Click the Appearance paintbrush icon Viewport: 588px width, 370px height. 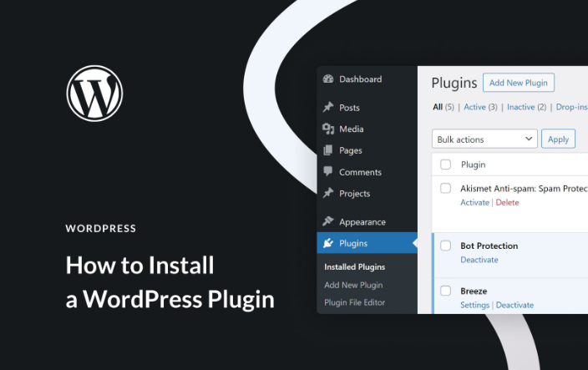[328, 221]
